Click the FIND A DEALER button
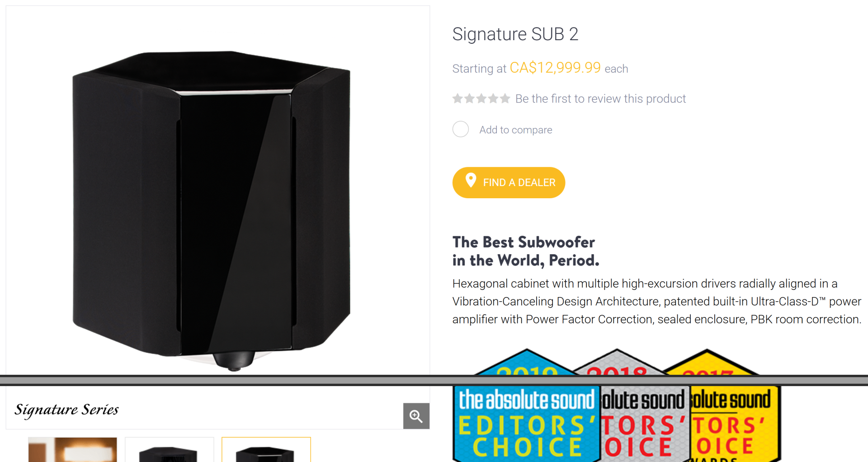Viewport: 868px width, 462px height. coord(509,182)
